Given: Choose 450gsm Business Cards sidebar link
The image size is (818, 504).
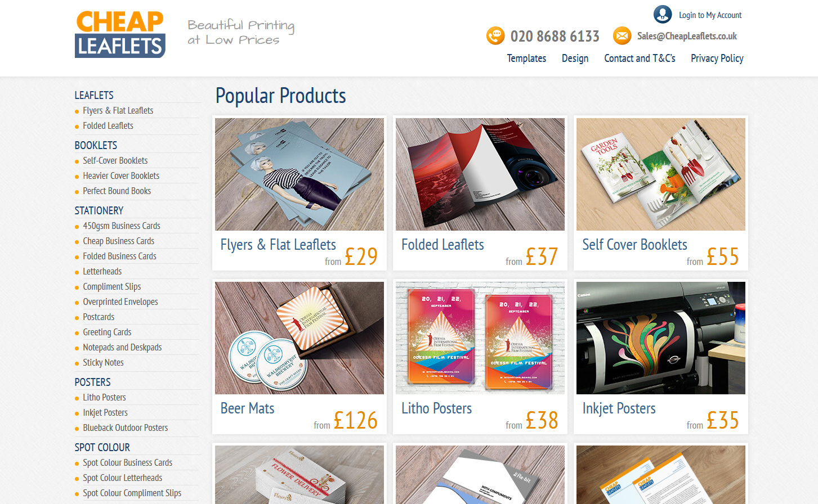Looking at the screenshot, I should pyautogui.click(x=122, y=226).
